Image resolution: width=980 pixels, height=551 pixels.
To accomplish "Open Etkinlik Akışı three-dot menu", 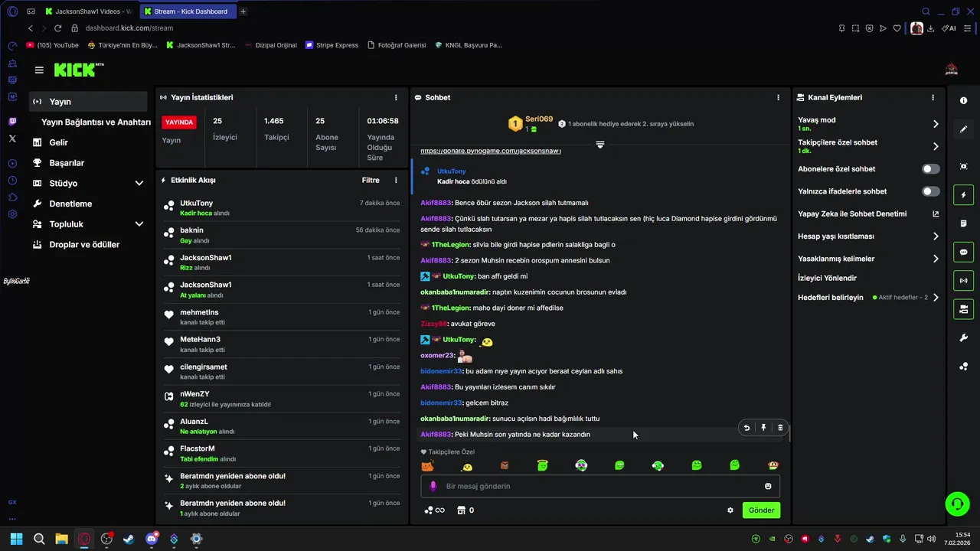I will [396, 180].
